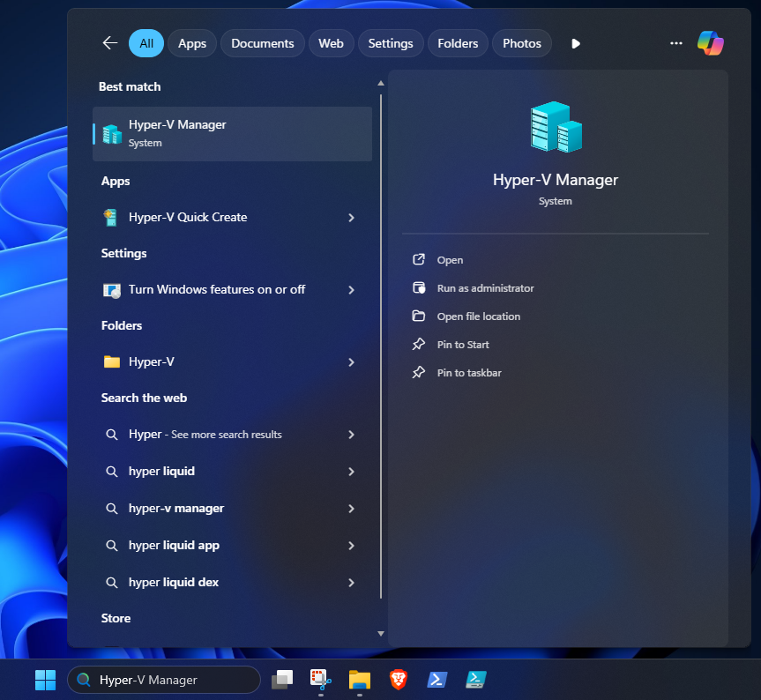761x700 pixels.
Task: Launch PowerShell from the taskbar
Action: (x=436, y=680)
